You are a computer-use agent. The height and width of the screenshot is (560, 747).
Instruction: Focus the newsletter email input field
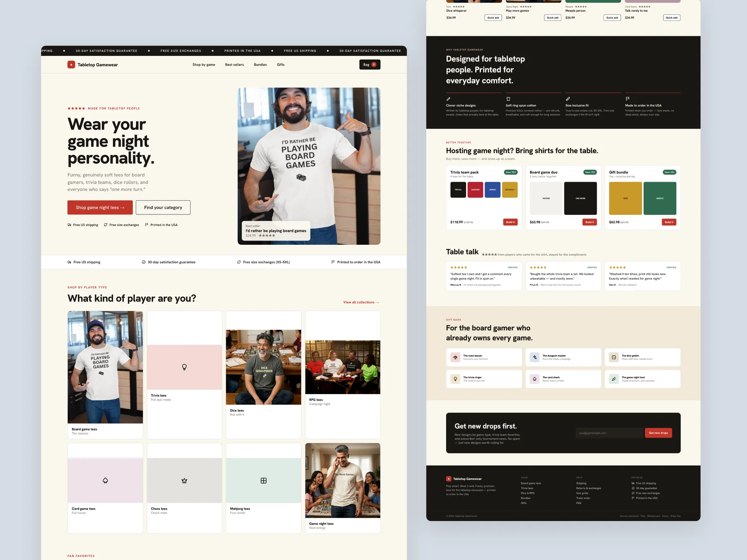(609, 433)
